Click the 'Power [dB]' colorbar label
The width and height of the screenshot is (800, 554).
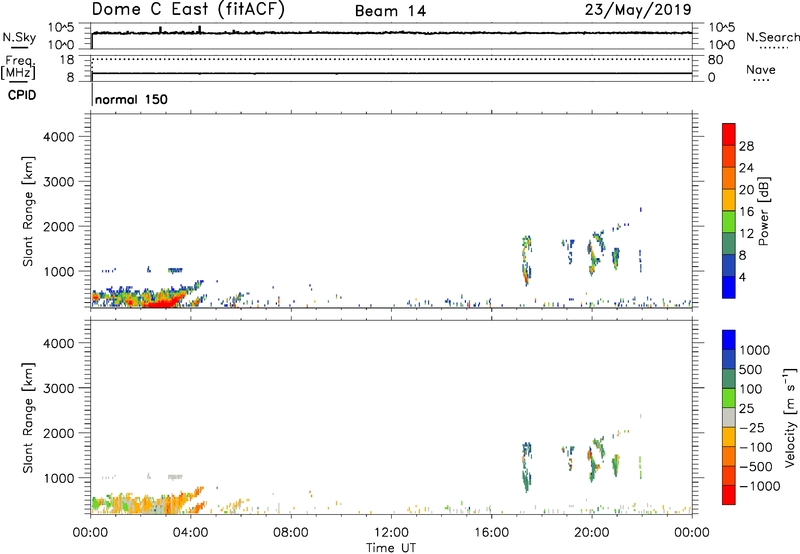pyautogui.click(x=763, y=211)
